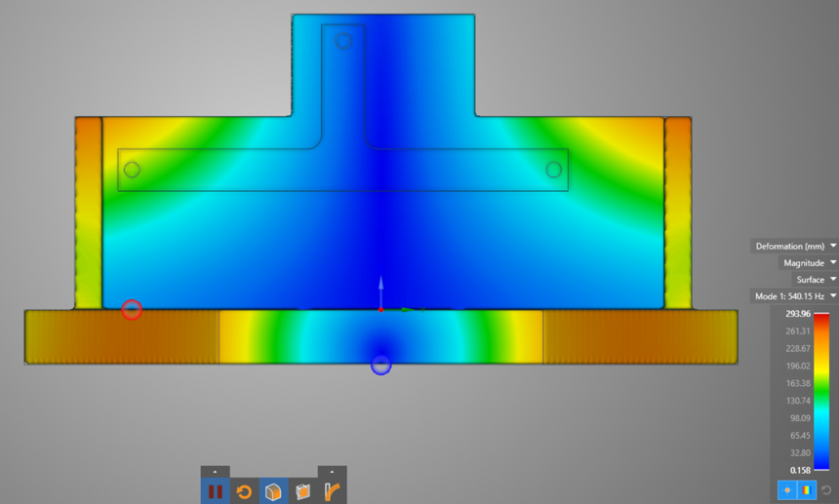
Task: Click the legend value 228.67
Action: point(798,348)
